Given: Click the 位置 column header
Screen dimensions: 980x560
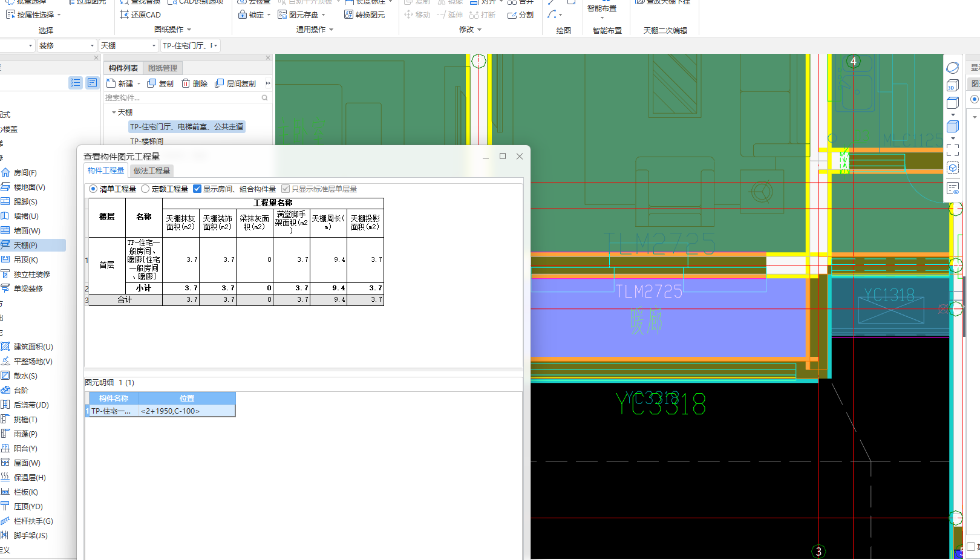Looking at the screenshot, I should pos(187,399).
